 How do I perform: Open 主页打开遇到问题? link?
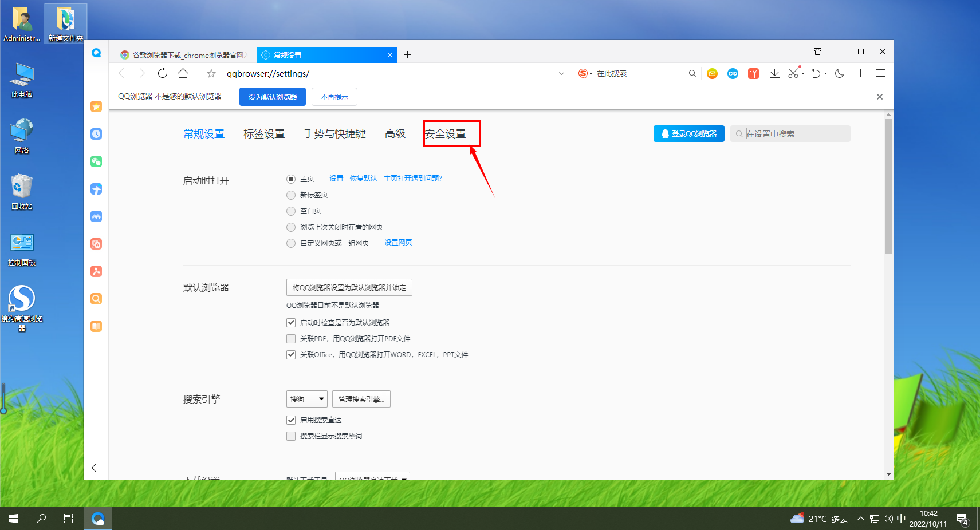pos(413,179)
